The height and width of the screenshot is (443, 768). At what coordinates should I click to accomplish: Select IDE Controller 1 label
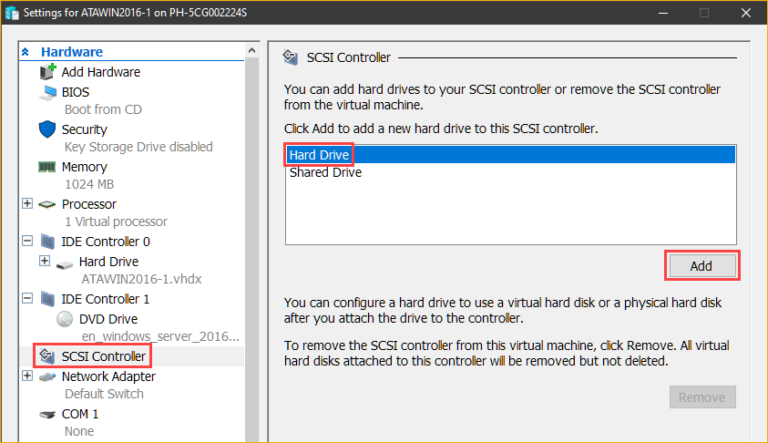click(105, 299)
